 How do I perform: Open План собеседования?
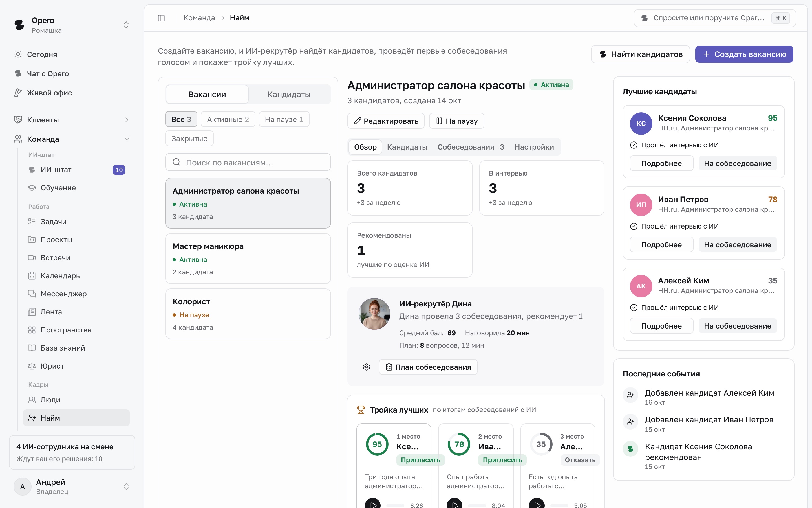pyautogui.click(x=428, y=367)
